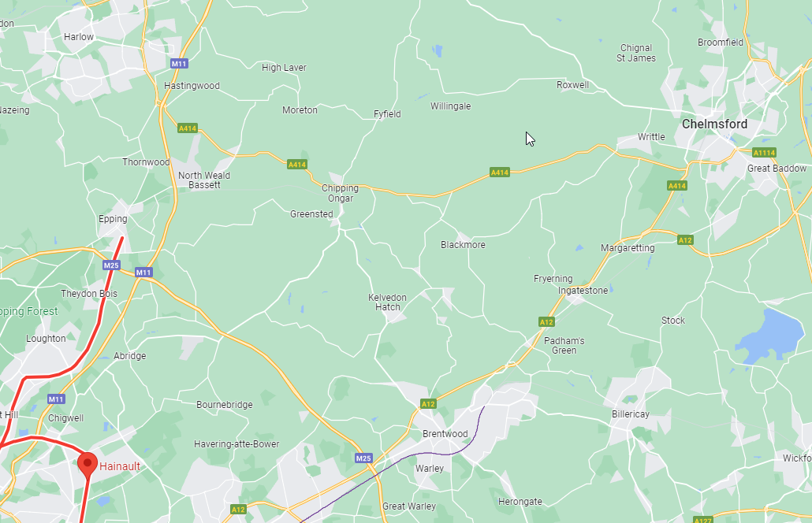
Task: Click the A1114 road shield near Chelmsford
Action: [764, 153]
